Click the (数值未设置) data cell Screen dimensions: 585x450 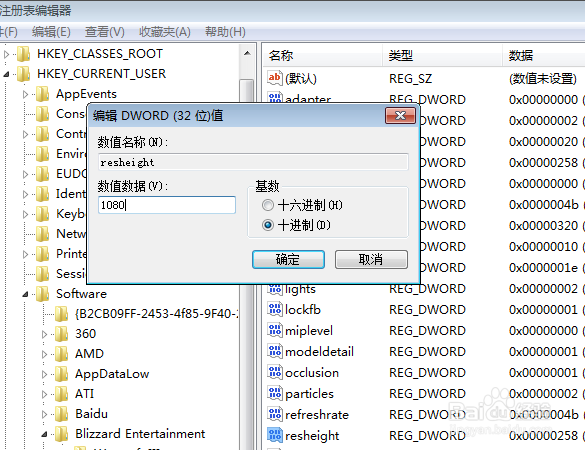pos(543,78)
